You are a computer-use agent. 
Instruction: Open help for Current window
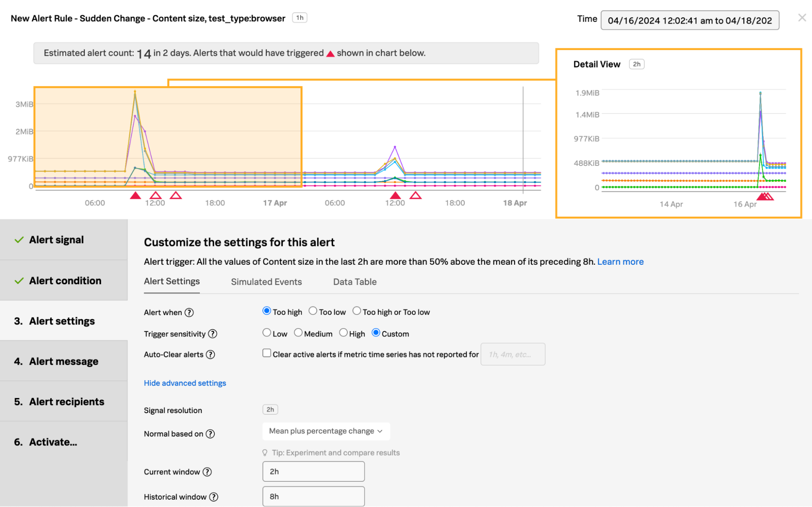click(x=207, y=472)
